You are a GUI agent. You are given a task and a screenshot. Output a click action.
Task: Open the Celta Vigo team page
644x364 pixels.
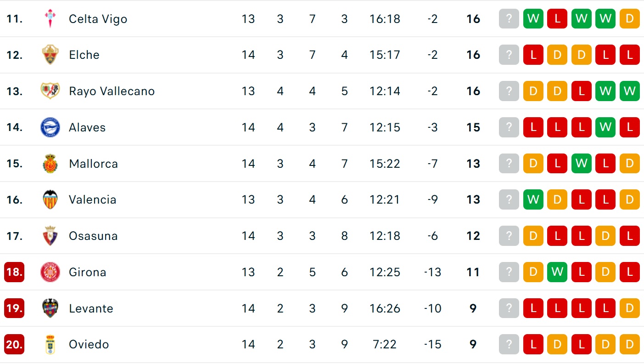click(x=98, y=19)
